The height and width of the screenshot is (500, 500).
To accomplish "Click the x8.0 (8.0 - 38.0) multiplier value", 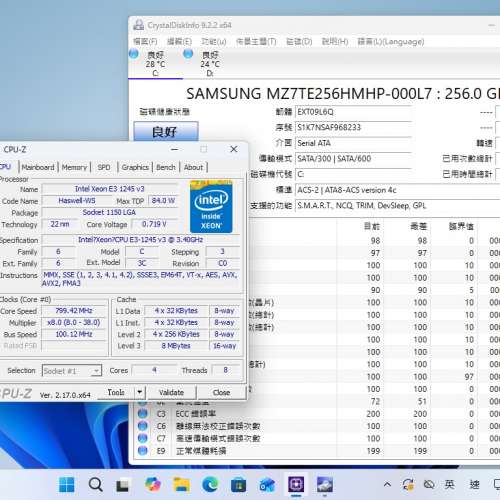I will (x=74, y=322).
